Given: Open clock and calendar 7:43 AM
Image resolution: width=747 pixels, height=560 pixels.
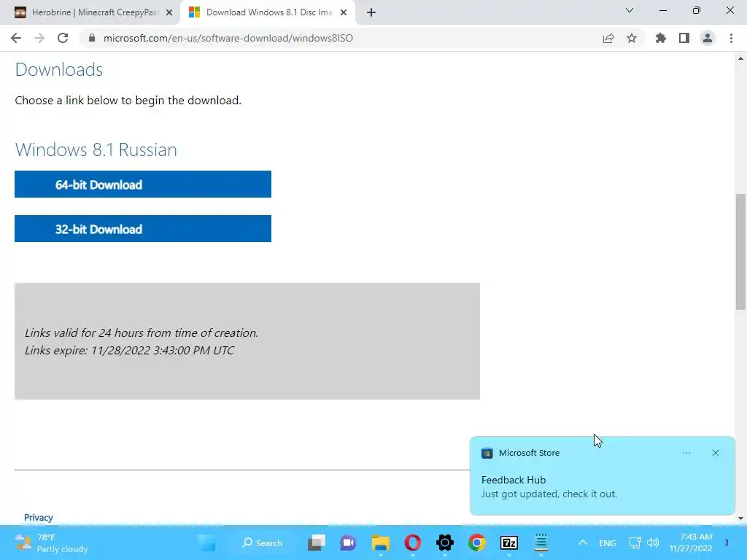Looking at the screenshot, I should 691,542.
